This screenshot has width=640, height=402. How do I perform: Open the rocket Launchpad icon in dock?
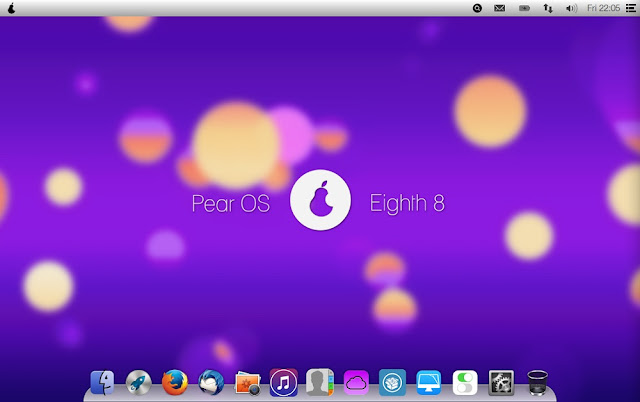tap(138, 383)
